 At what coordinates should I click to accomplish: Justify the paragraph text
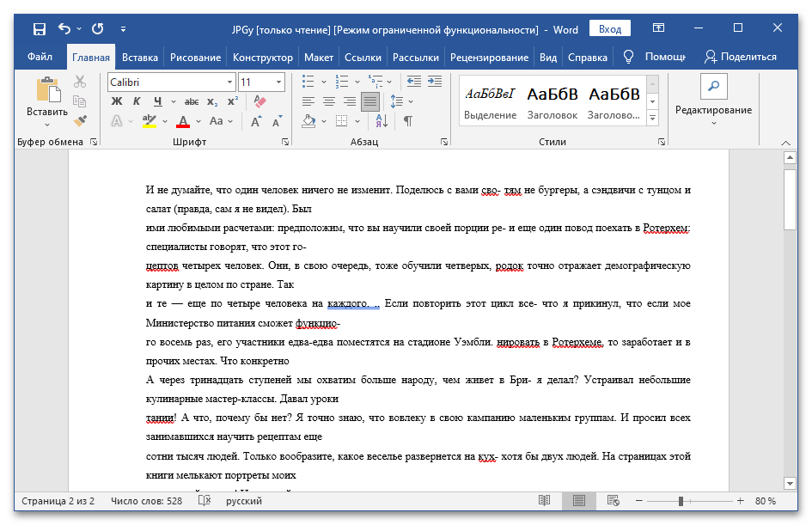pyautogui.click(x=370, y=101)
